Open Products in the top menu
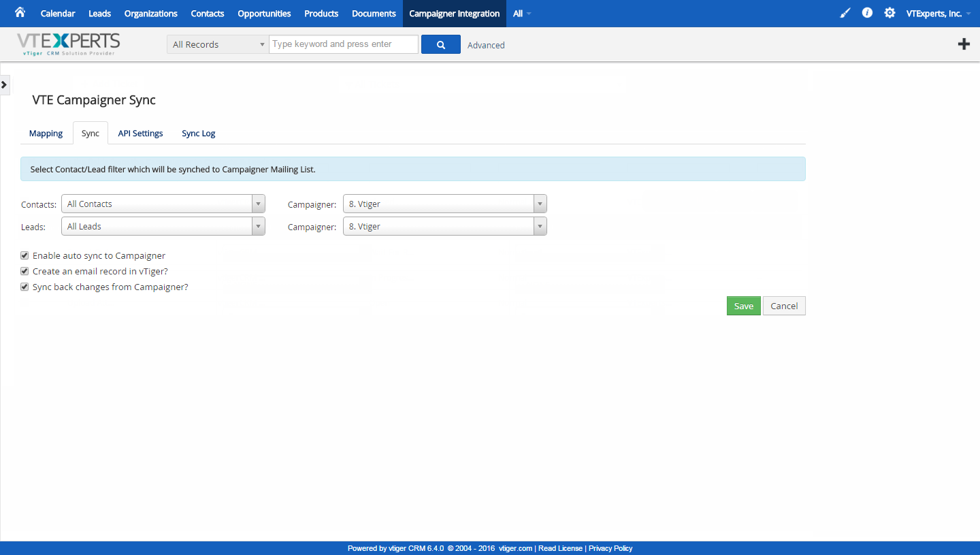 tap(321, 14)
